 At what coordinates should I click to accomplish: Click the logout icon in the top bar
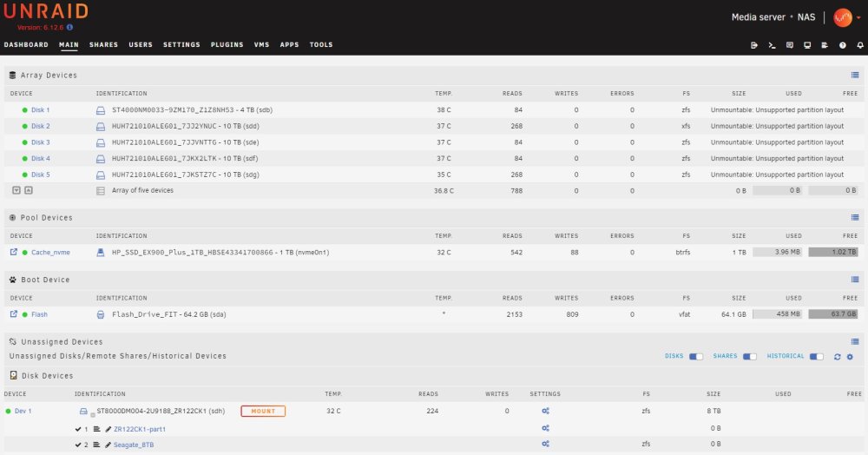click(754, 45)
